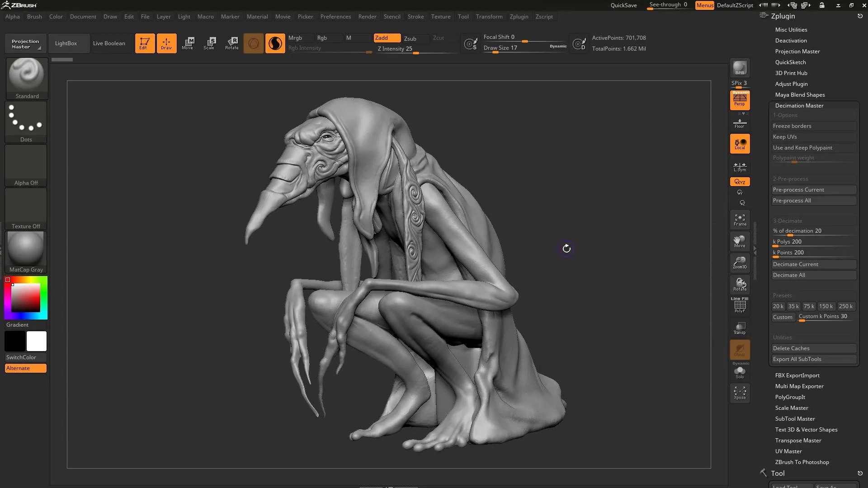
Task: Select the Scale tool in top shelf
Action: point(209,43)
